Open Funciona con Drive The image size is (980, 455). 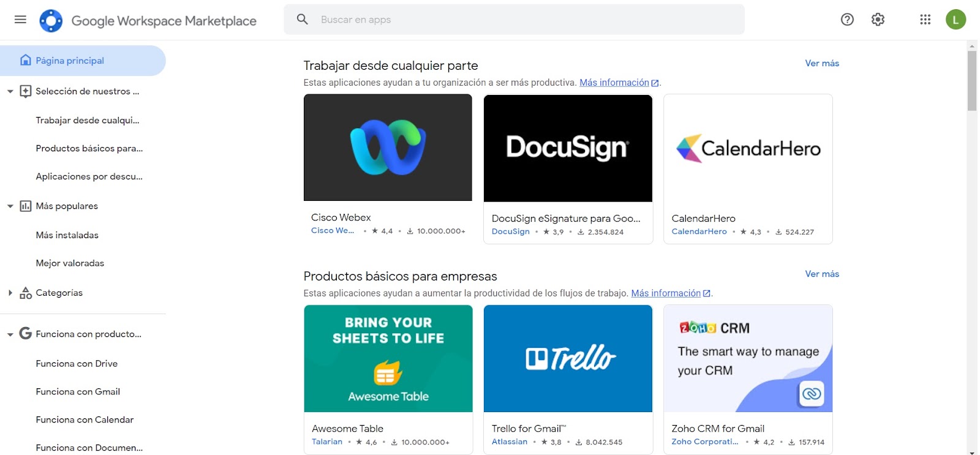[x=77, y=364]
